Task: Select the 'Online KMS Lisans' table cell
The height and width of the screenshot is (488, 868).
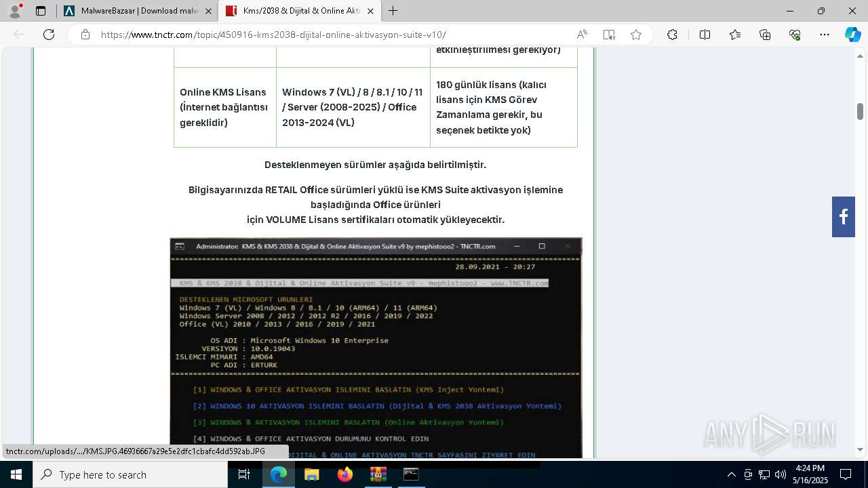Action: [x=225, y=107]
